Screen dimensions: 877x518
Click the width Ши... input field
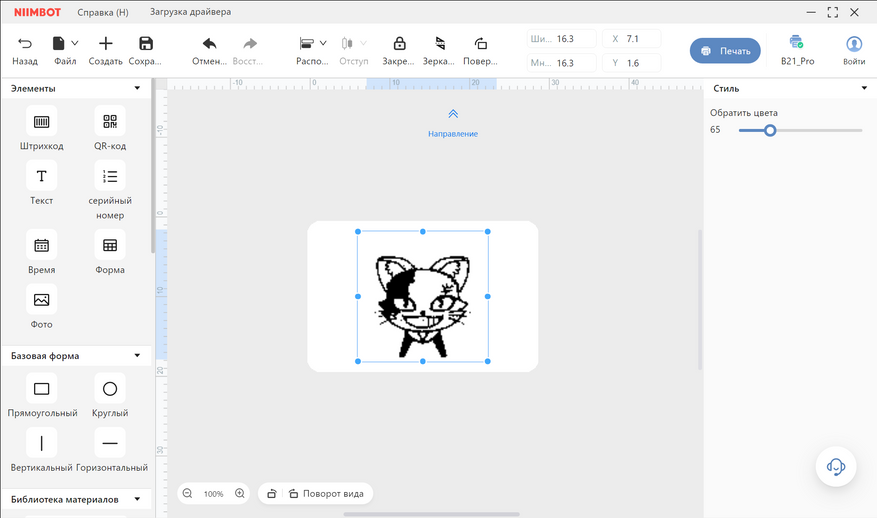click(x=561, y=39)
